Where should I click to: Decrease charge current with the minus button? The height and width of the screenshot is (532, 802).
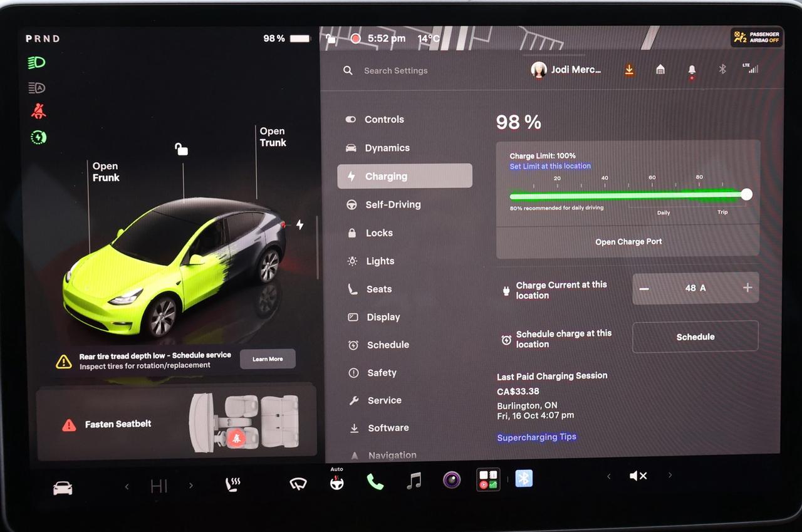(x=644, y=288)
